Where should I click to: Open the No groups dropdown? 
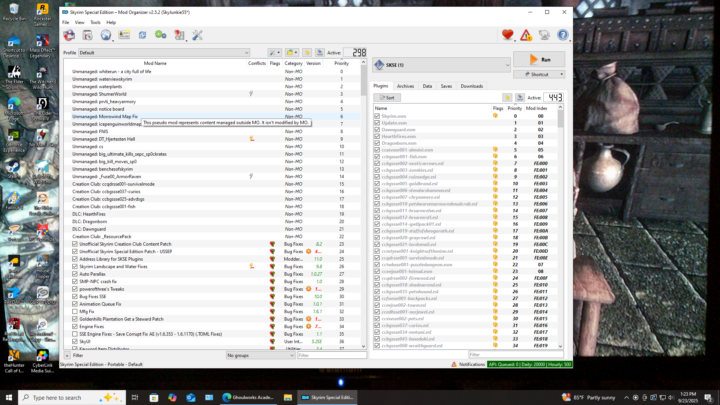259,355
